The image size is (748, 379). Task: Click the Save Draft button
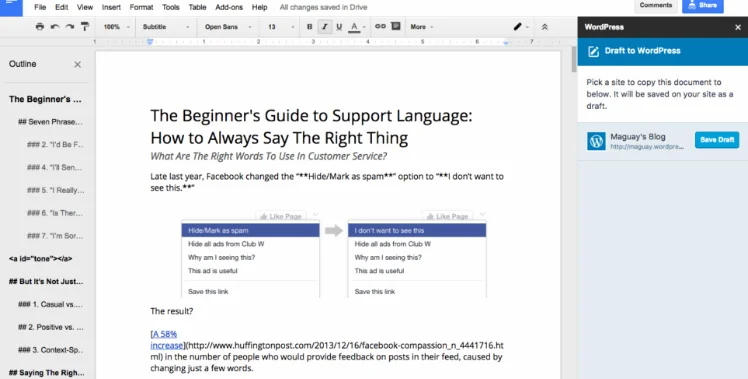click(x=717, y=140)
